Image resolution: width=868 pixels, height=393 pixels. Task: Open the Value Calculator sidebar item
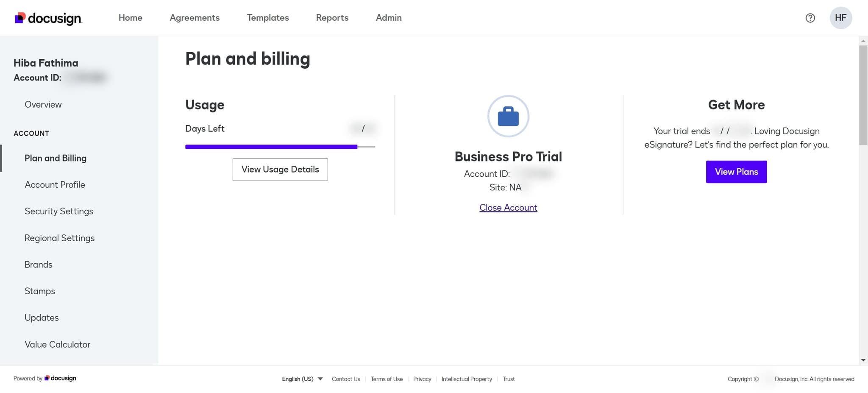(57, 344)
